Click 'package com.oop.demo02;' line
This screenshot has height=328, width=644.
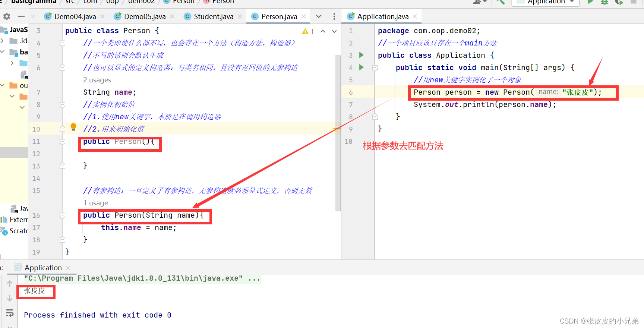pyautogui.click(x=429, y=31)
